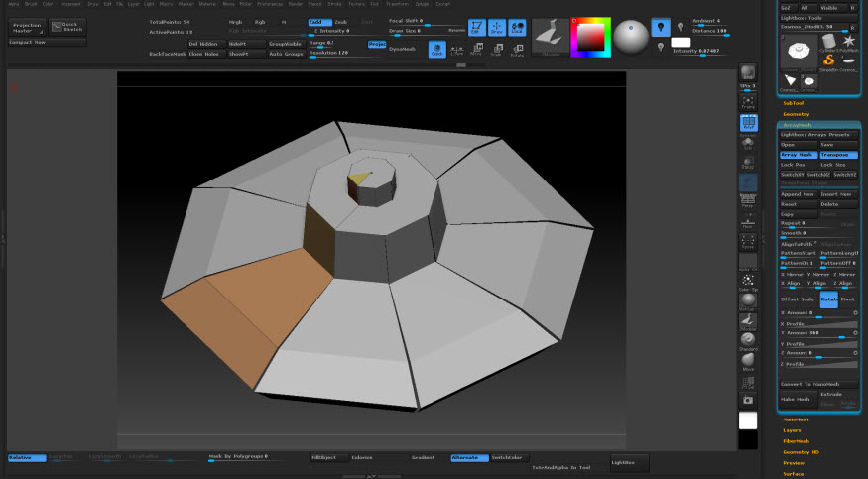868x479 pixels.
Task: Click the Projection Master button
Action: (x=27, y=28)
